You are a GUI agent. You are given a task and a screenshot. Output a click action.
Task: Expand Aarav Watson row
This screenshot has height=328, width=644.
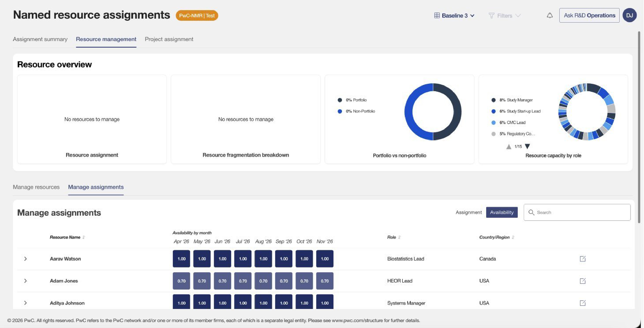click(25, 259)
